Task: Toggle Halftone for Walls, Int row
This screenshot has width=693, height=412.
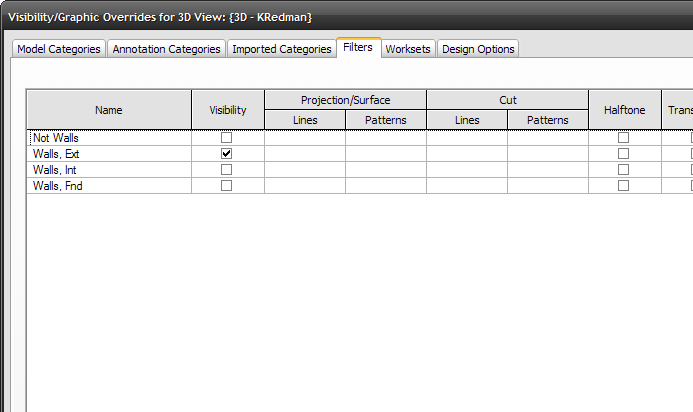Action: click(623, 169)
